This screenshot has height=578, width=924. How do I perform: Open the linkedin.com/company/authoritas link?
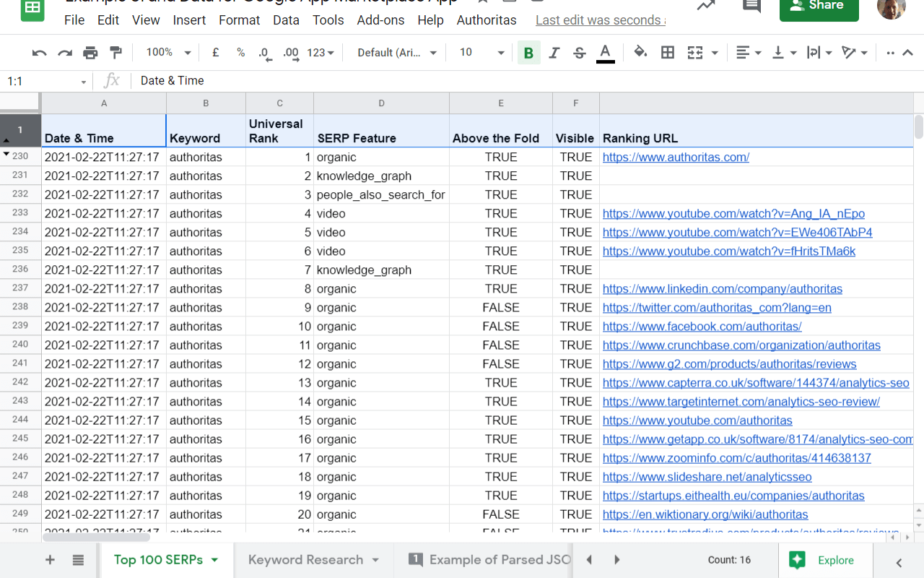(723, 288)
